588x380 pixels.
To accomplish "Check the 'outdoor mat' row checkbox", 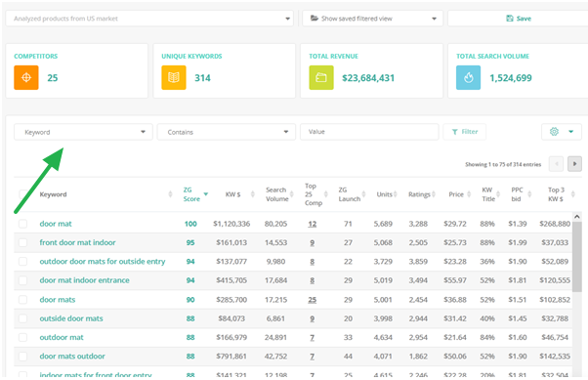I will pyautogui.click(x=22, y=338).
